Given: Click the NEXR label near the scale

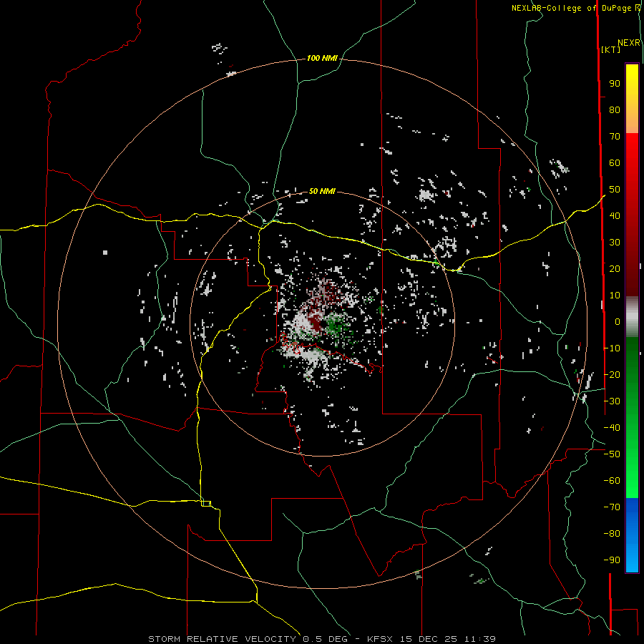Looking at the screenshot, I should tap(629, 43).
